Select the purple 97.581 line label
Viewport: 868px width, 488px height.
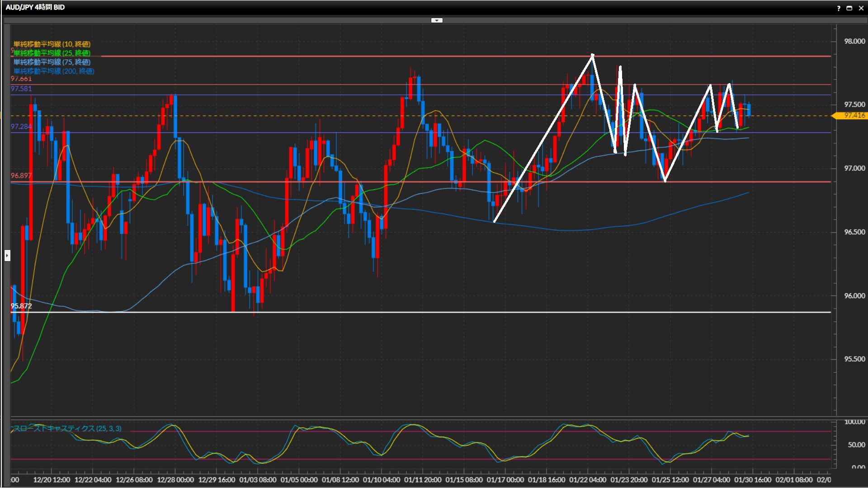click(x=21, y=89)
